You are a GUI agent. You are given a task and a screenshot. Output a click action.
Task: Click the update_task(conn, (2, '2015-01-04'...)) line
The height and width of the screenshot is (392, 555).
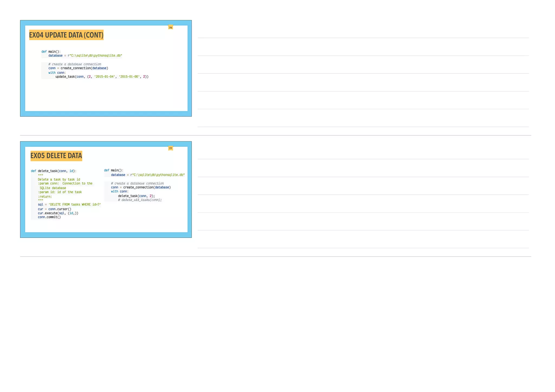pyautogui.click(x=102, y=77)
